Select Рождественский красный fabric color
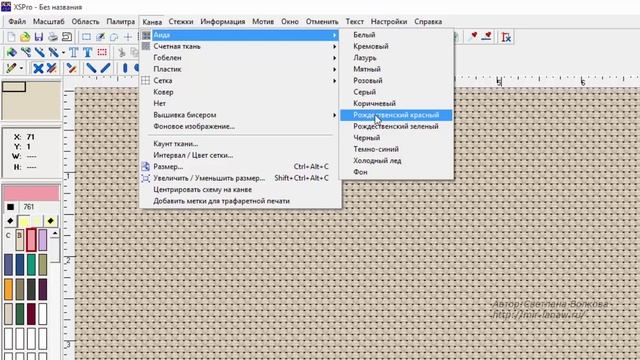This screenshot has width=640, height=360. [396, 115]
